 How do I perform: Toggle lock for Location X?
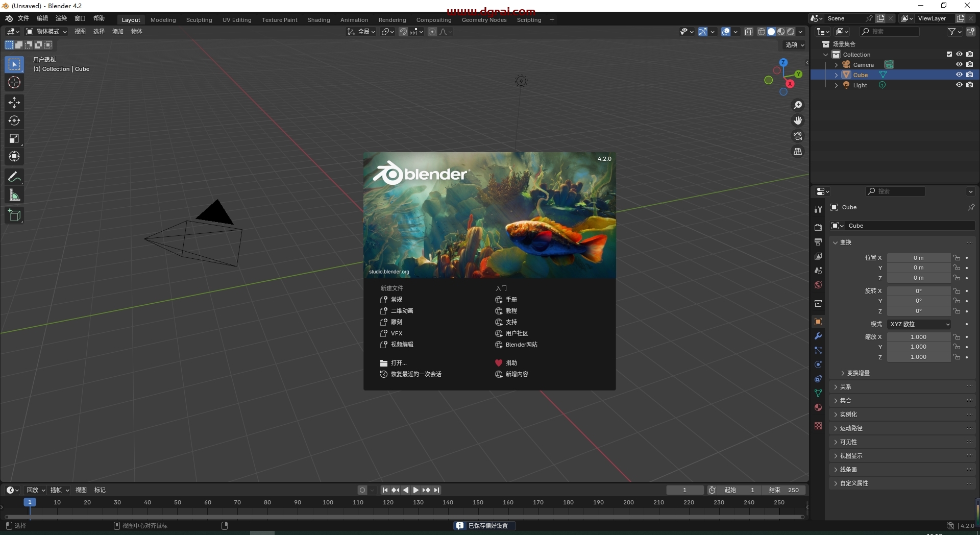tap(957, 258)
